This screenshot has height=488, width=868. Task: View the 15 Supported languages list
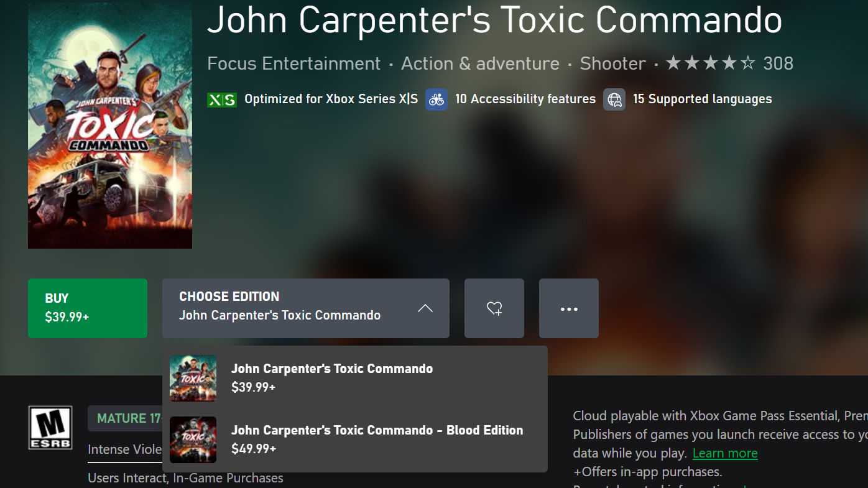(x=703, y=99)
